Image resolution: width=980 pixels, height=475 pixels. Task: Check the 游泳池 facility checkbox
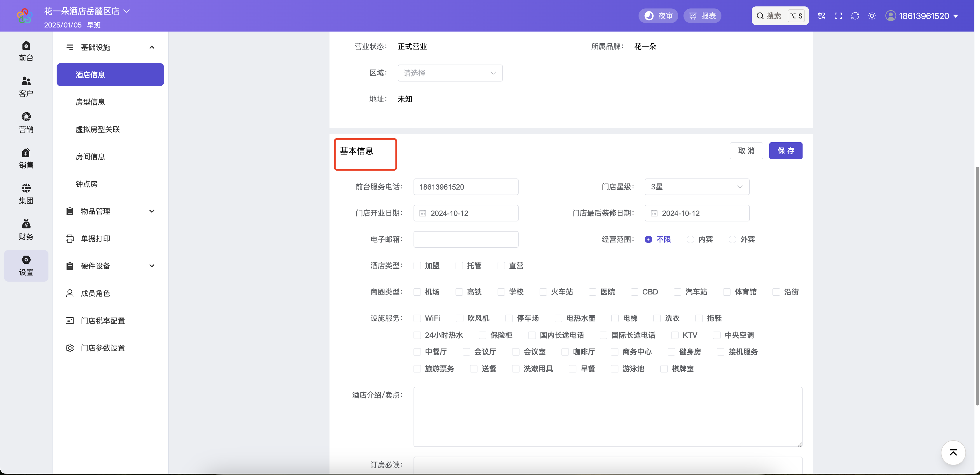[614, 369]
